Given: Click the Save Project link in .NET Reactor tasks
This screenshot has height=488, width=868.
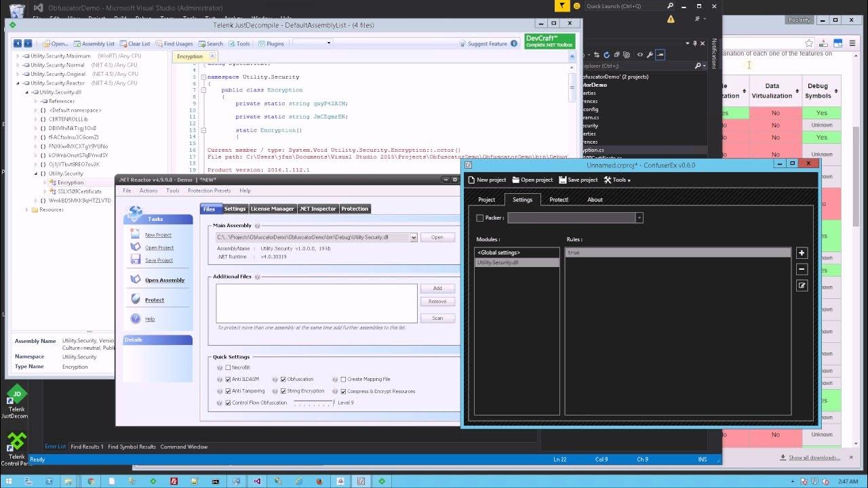Looking at the screenshot, I should click(x=159, y=260).
